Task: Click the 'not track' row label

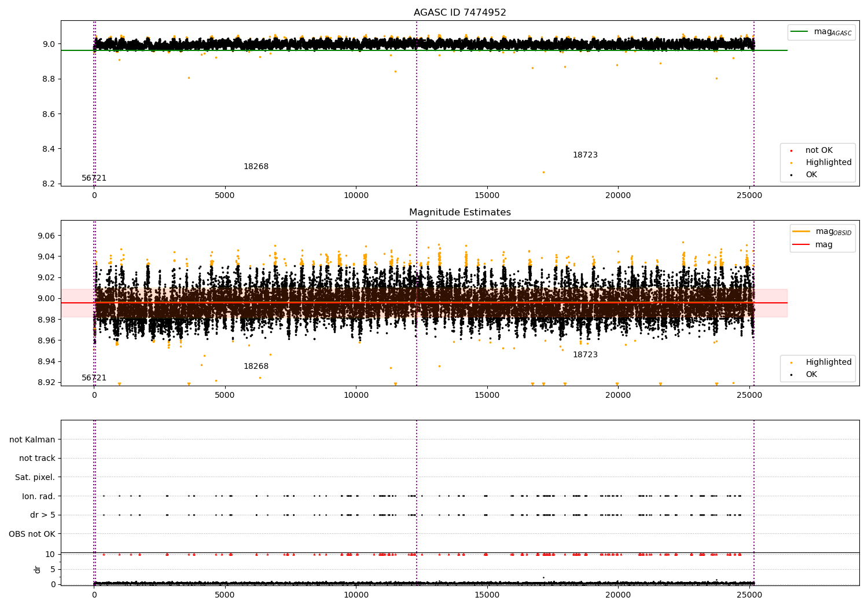Action: [37, 458]
